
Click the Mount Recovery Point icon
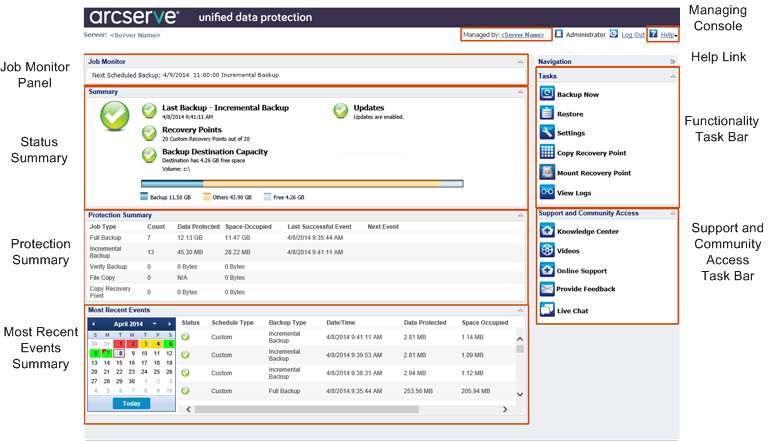tap(547, 172)
